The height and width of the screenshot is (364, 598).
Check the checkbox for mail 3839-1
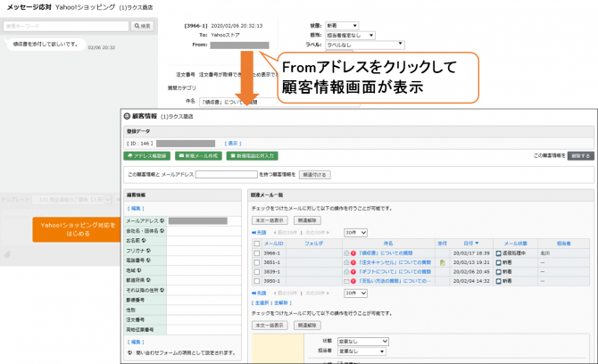[257, 272]
